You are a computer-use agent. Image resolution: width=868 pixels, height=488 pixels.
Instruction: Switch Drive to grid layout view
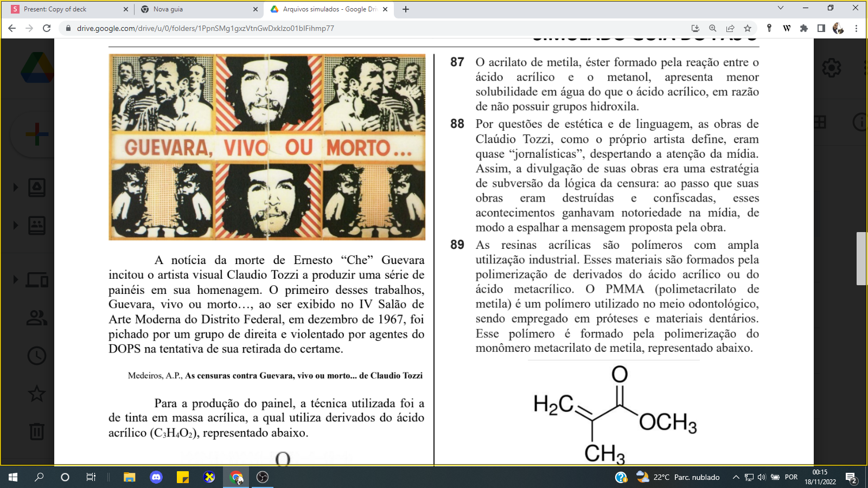tap(819, 122)
